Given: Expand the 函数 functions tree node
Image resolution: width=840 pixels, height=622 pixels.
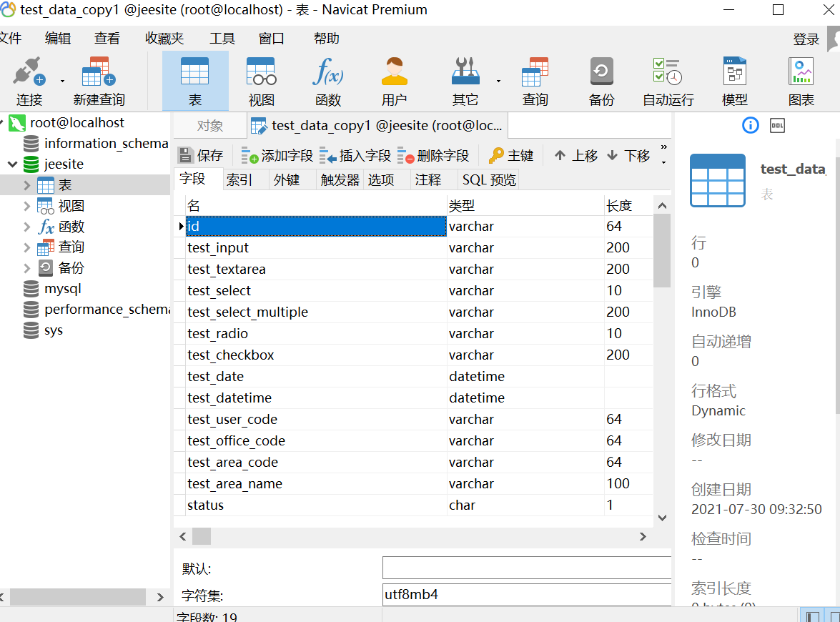Looking at the screenshot, I should [26, 227].
